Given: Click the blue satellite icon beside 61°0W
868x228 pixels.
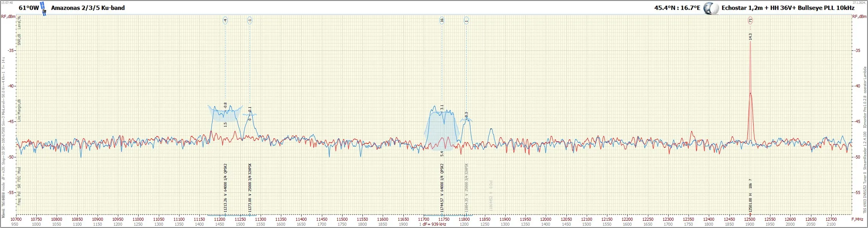Looking at the screenshot, I should pos(43,8).
